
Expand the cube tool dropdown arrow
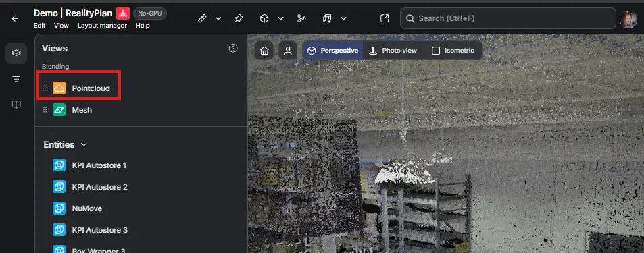(x=281, y=18)
